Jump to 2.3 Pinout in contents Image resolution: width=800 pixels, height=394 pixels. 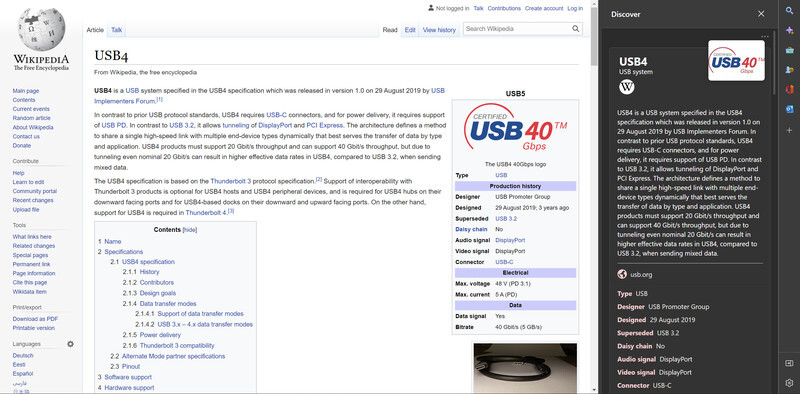pyautogui.click(x=125, y=366)
